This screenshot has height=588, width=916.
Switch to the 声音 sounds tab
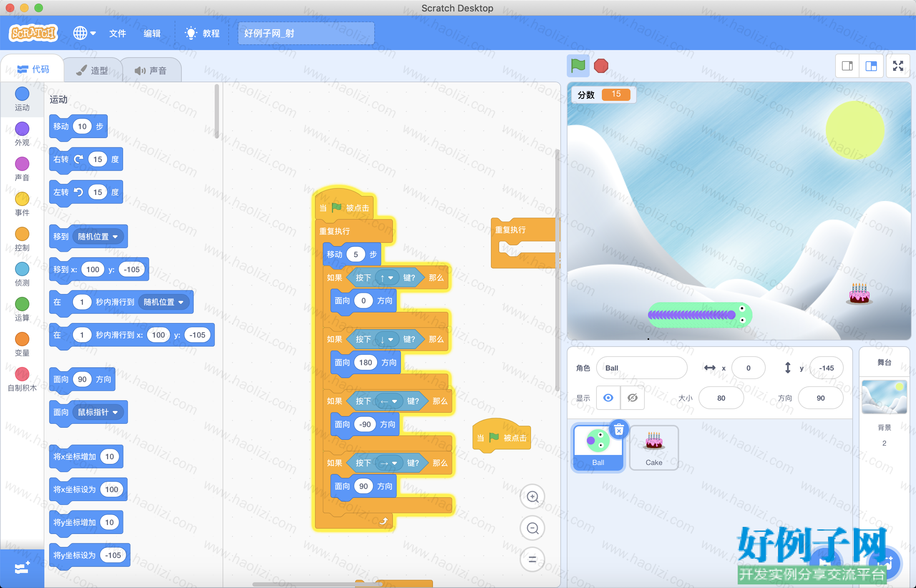[151, 70]
